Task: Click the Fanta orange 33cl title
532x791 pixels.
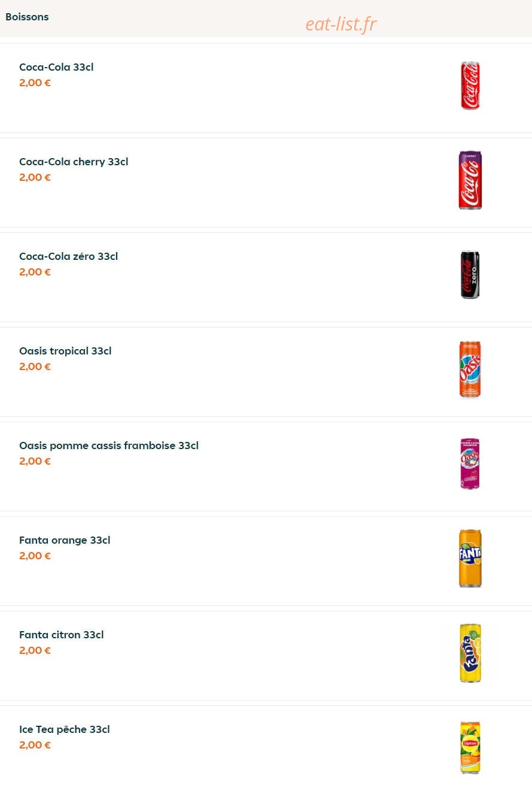Action: point(65,540)
